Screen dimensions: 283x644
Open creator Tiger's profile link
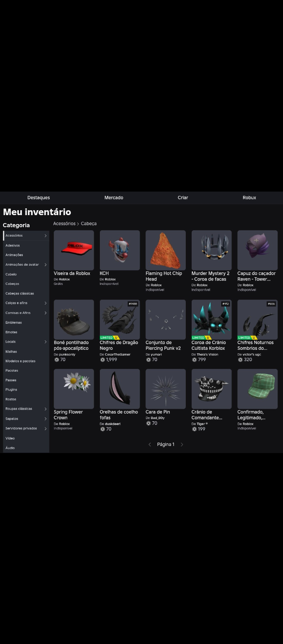202,424
